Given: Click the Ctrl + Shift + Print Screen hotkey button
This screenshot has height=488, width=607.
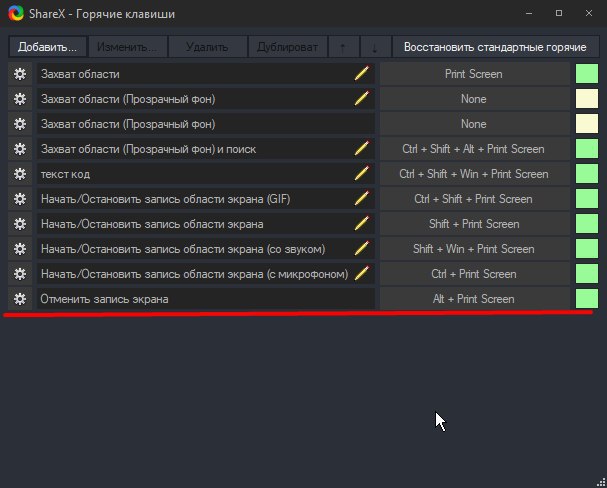Looking at the screenshot, I should [x=474, y=199].
